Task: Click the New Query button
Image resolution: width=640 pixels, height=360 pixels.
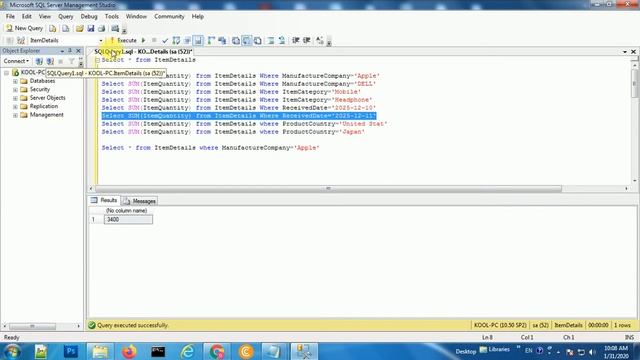Action: pyautogui.click(x=24, y=28)
